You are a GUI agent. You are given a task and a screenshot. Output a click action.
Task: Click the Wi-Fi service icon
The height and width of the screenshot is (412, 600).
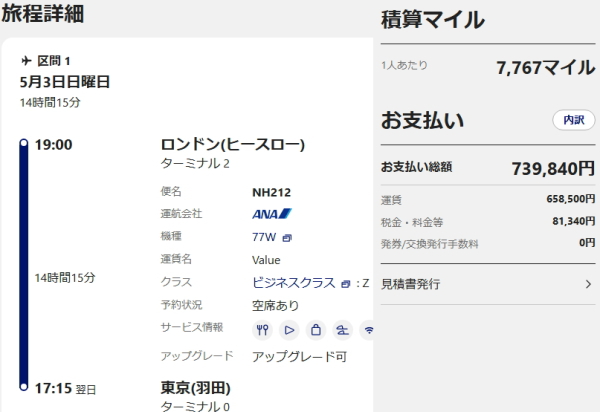tap(367, 329)
